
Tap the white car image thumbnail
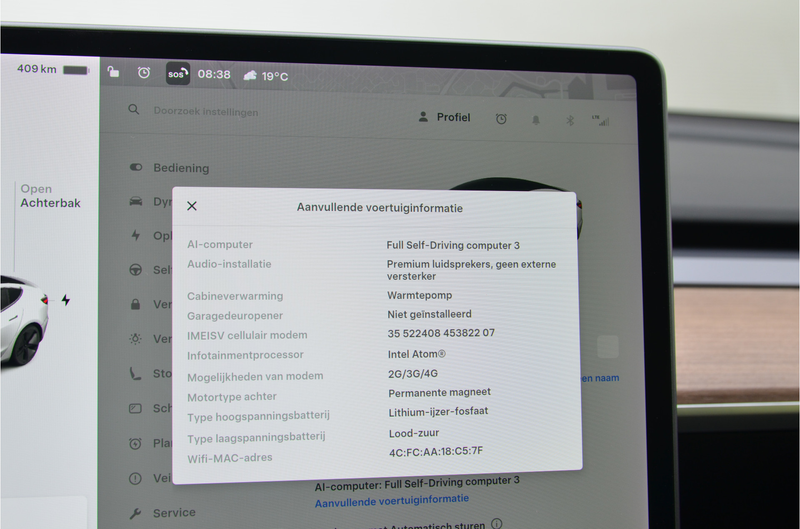[24, 320]
